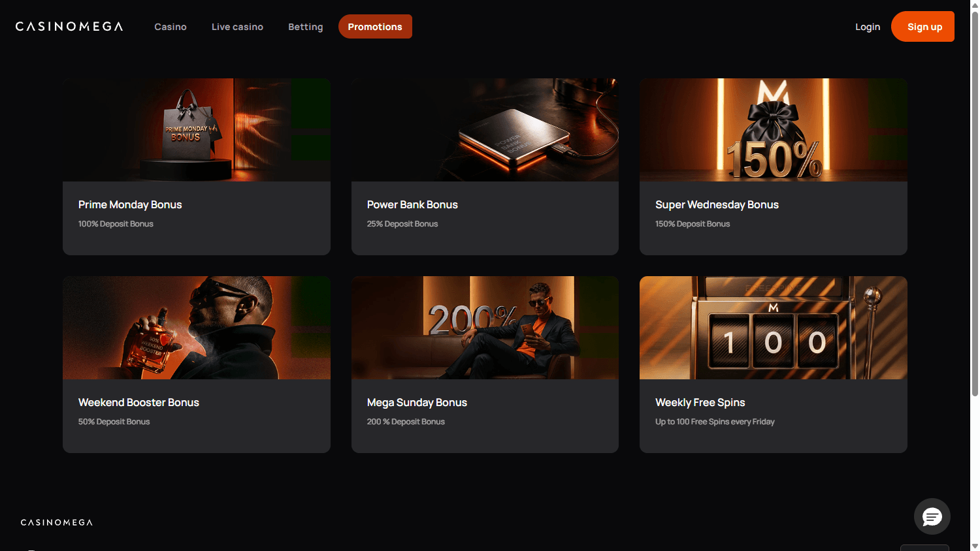Open the Power Bank Bonus banner image
Viewport: 980px width, 551px height.
(485, 130)
